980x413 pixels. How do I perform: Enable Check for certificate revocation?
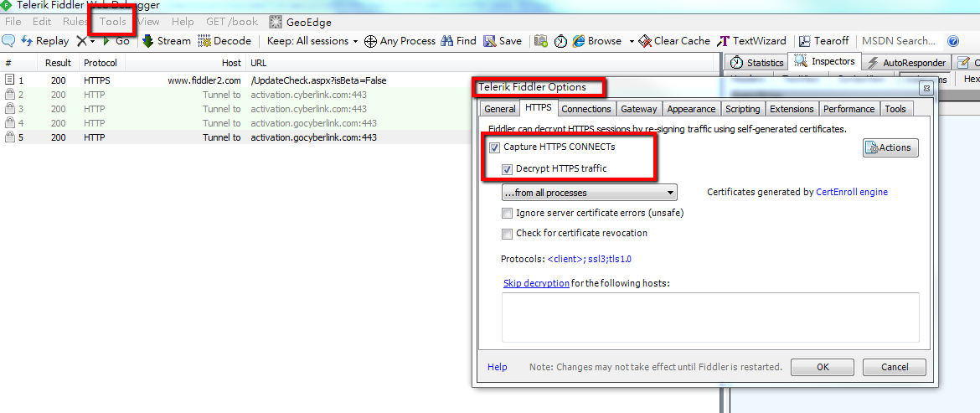coord(507,234)
